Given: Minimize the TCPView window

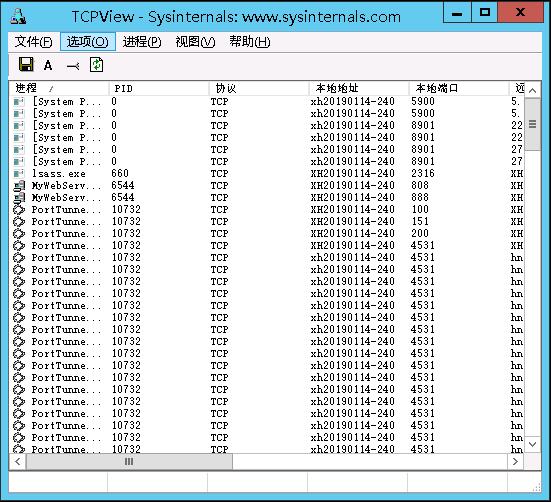Looking at the screenshot, I should 457,12.
